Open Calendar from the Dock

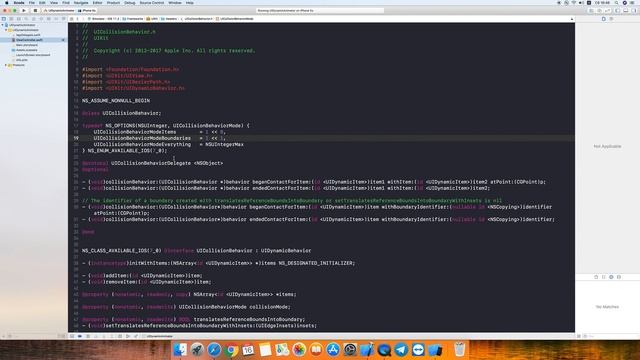[x=248, y=350]
